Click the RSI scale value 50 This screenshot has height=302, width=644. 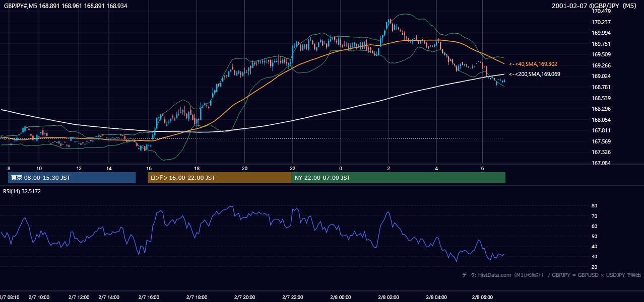click(x=595, y=236)
